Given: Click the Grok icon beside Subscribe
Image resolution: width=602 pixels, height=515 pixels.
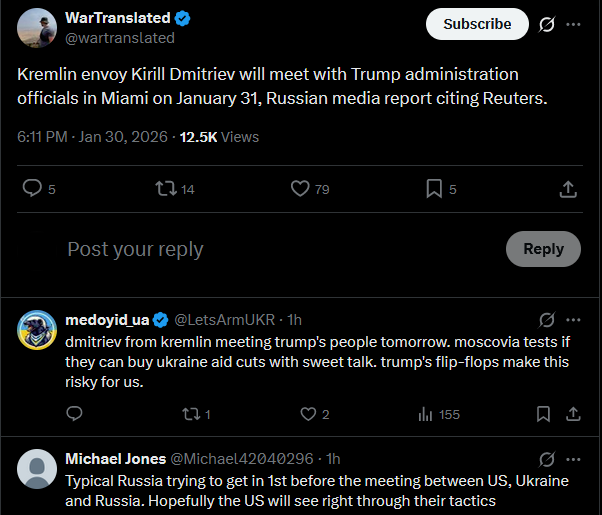Looking at the screenshot, I should click(x=547, y=24).
